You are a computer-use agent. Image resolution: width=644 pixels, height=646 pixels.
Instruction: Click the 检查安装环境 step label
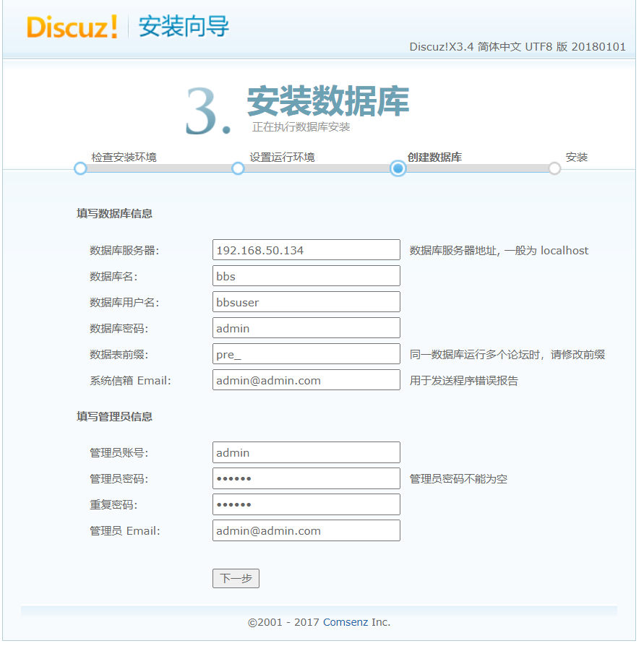[124, 157]
